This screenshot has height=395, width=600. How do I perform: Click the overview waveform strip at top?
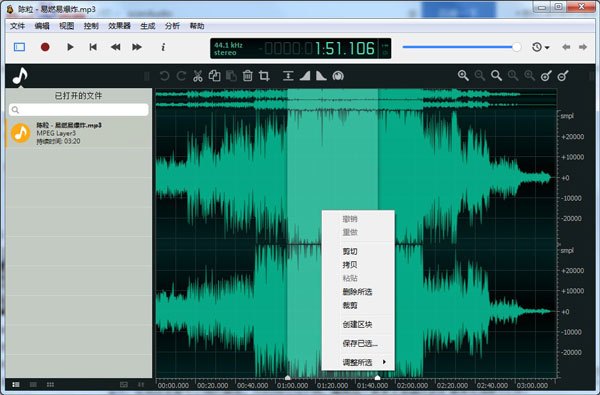click(356, 99)
